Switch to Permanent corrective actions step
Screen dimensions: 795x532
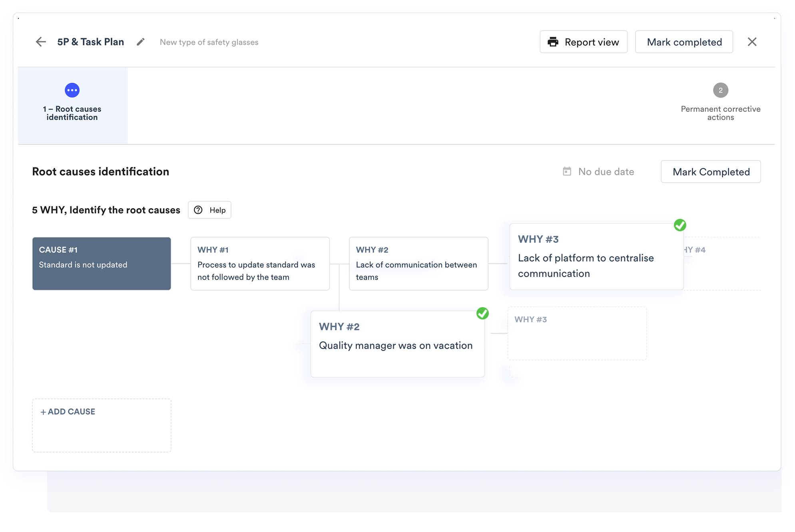click(x=720, y=113)
